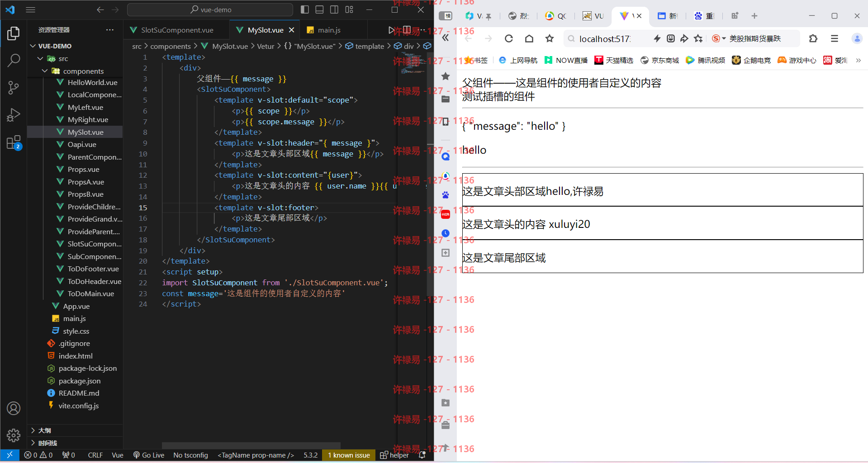Image resolution: width=868 pixels, height=463 pixels.
Task: Open the customize layout icon
Action: tap(349, 9)
